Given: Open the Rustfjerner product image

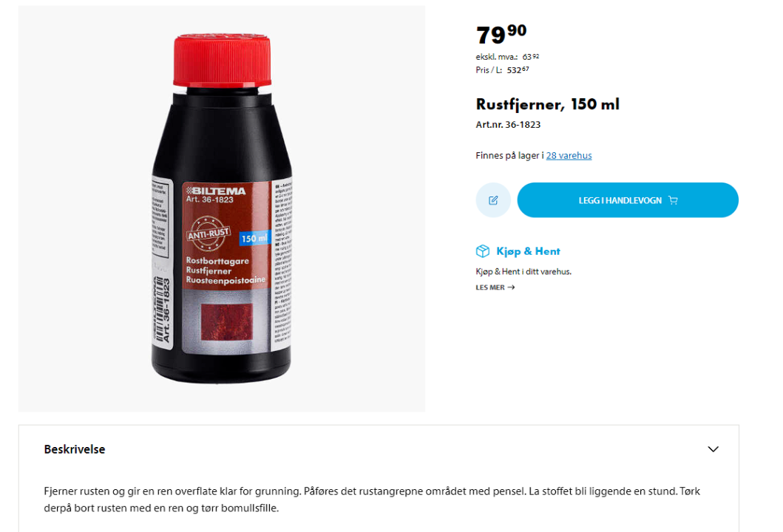Looking at the screenshot, I should tap(222, 208).
